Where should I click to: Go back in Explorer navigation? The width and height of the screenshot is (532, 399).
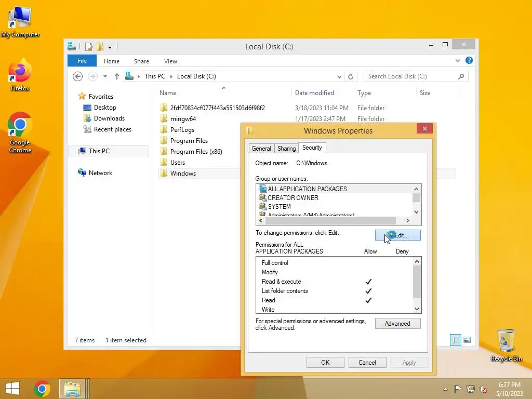click(x=78, y=76)
